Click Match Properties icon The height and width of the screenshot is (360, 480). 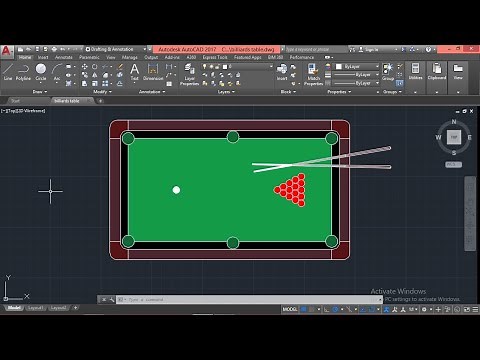(313, 75)
